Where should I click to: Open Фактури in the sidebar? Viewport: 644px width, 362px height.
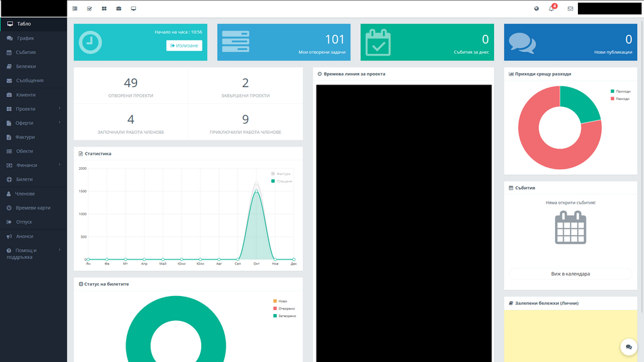point(34,137)
